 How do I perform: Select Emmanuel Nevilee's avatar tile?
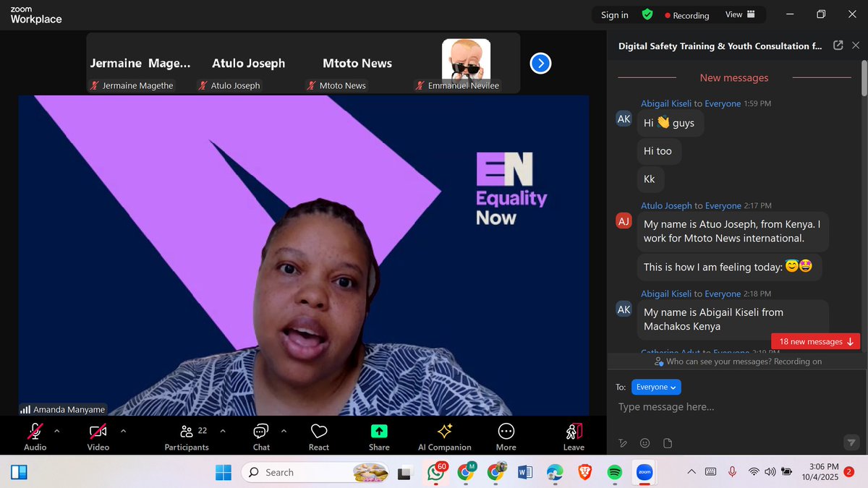click(x=466, y=64)
